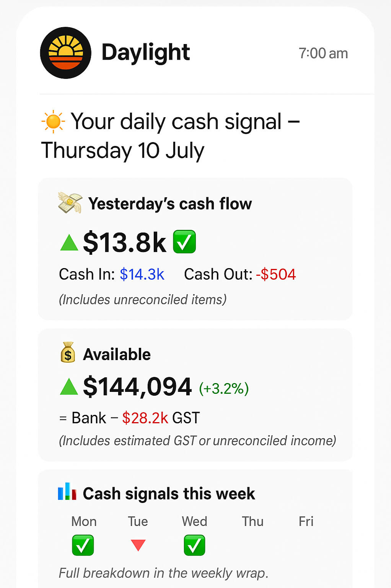Click the green checkmark under Mon
This screenshot has height=588, width=391.
point(83,545)
